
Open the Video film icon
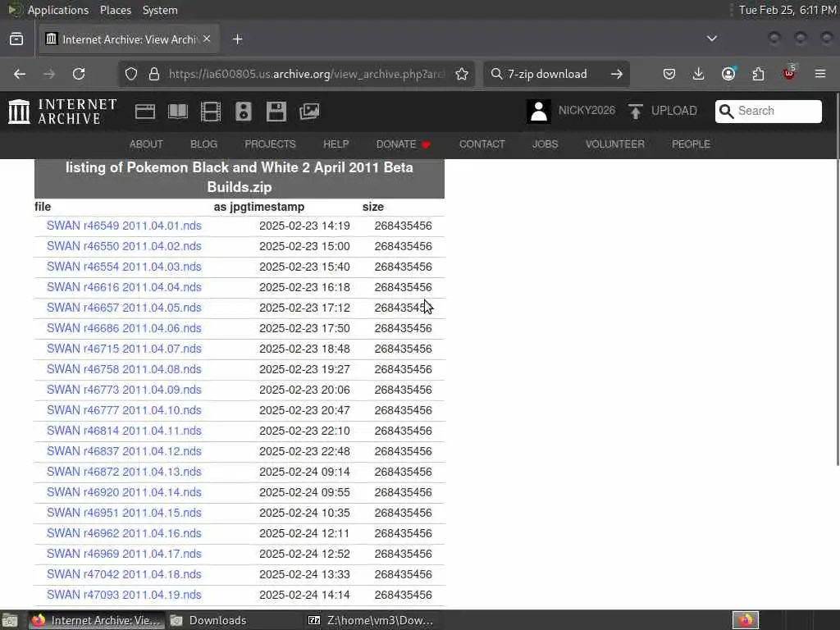pyautogui.click(x=211, y=112)
